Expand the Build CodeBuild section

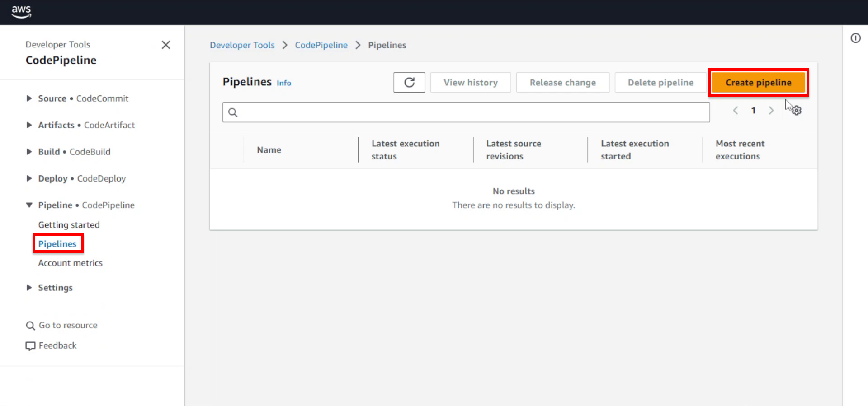pyautogui.click(x=29, y=152)
